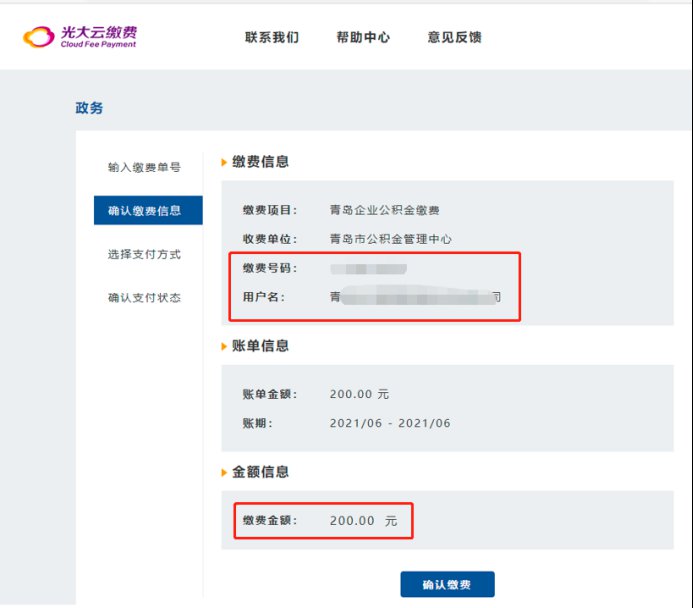Image resolution: width=693 pixels, height=608 pixels.
Task: Click the orange arrow beside 缴费信息
Action: [x=224, y=162]
